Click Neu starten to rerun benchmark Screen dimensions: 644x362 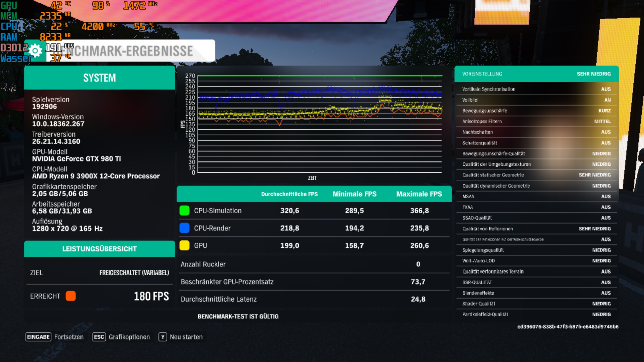pos(186,337)
